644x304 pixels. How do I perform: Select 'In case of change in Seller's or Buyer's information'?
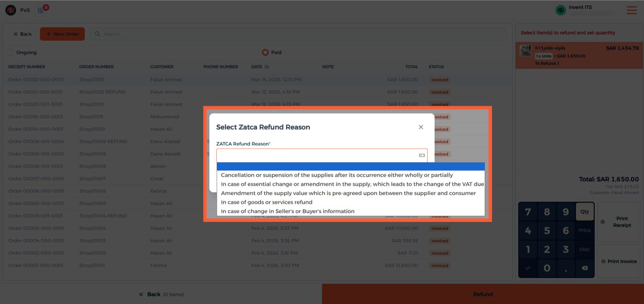pyautogui.click(x=288, y=211)
